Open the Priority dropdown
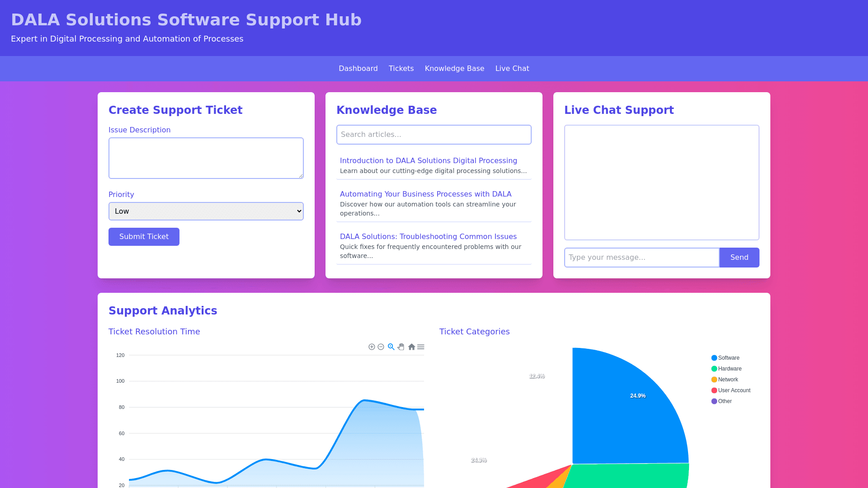 pos(206,211)
